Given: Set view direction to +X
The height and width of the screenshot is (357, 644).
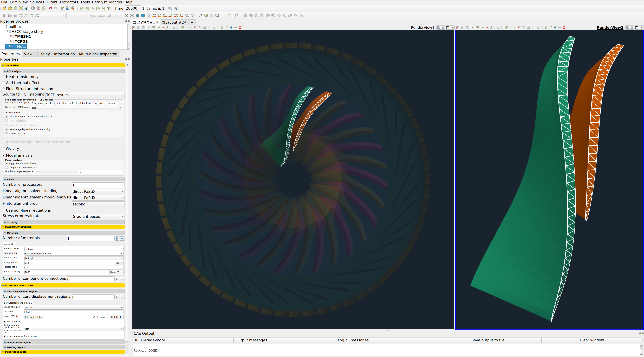Looking at the screenshot, I should (x=154, y=16).
